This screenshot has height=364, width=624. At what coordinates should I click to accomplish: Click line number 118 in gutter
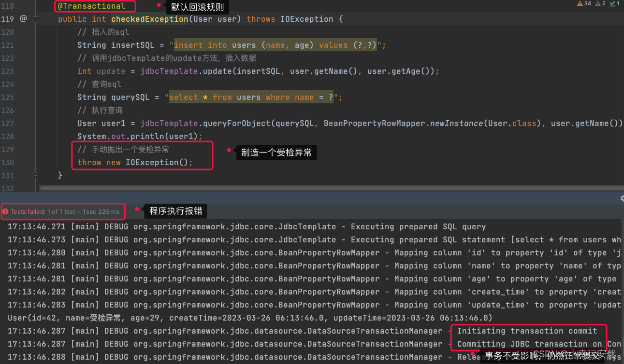coord(8,6)
